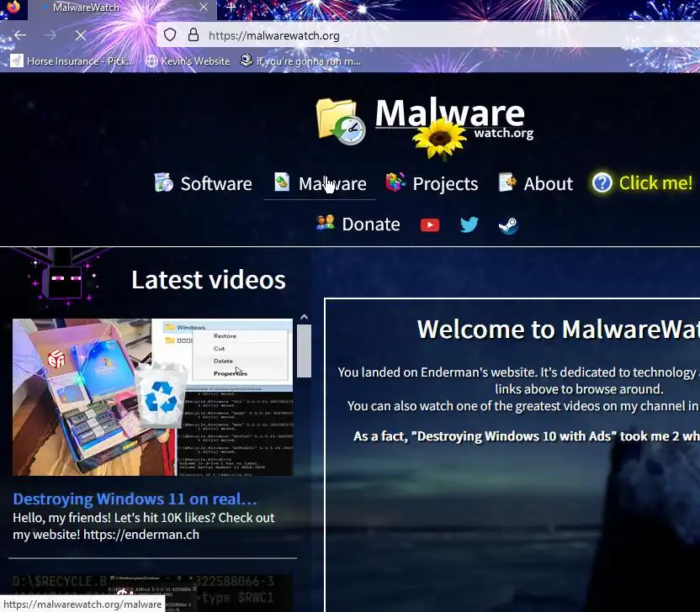The width and height of the screenshot is (700, 612).
Task: Open the Steam profile icon
Action: tap(508, 225)
